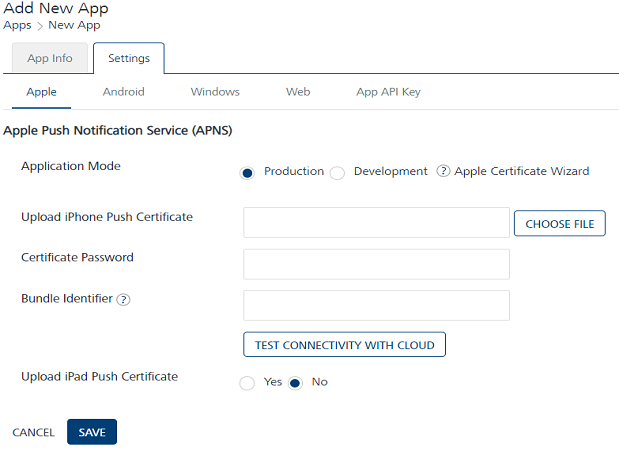Save the new app settings
The height and width of the screenshot is (453, 619).
[92, 432]
